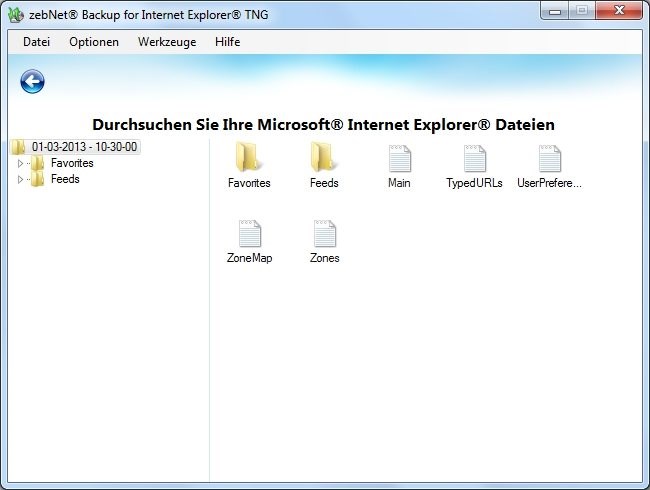Expand the Favorites tree node
Screen dimensions: 650x490
(20, 163)
